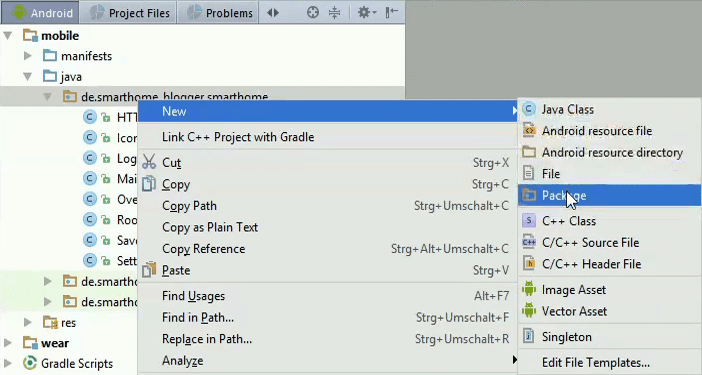Expand the Gradle Scripts node
The width and height of the screenshot is (702, 375).
pyautogui.click(x=8, y=363)
